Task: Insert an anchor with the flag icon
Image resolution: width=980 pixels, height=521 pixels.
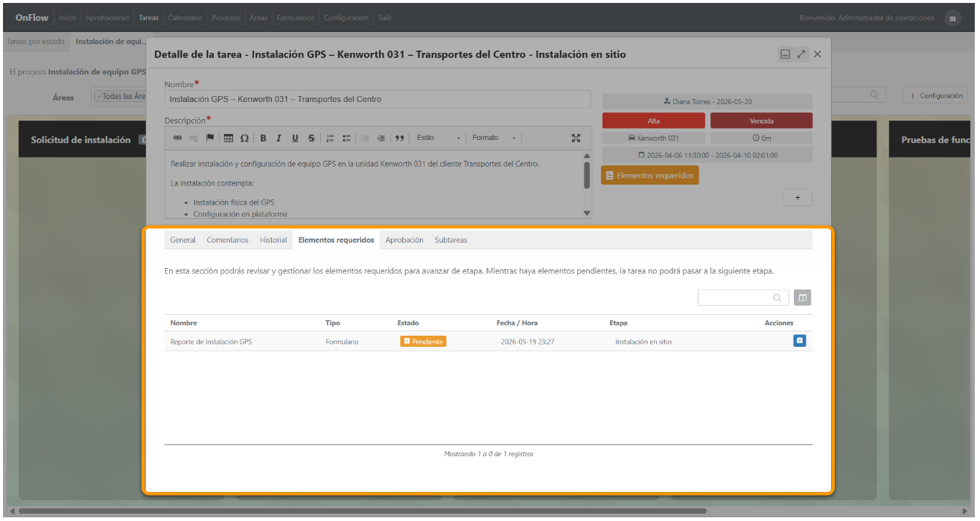Action: 210,138
